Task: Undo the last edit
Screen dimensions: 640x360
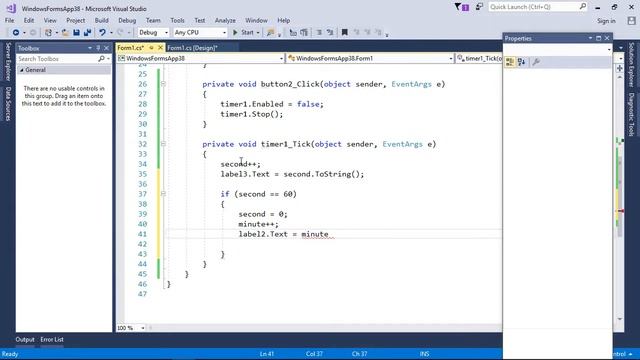Action: point(102,33)
